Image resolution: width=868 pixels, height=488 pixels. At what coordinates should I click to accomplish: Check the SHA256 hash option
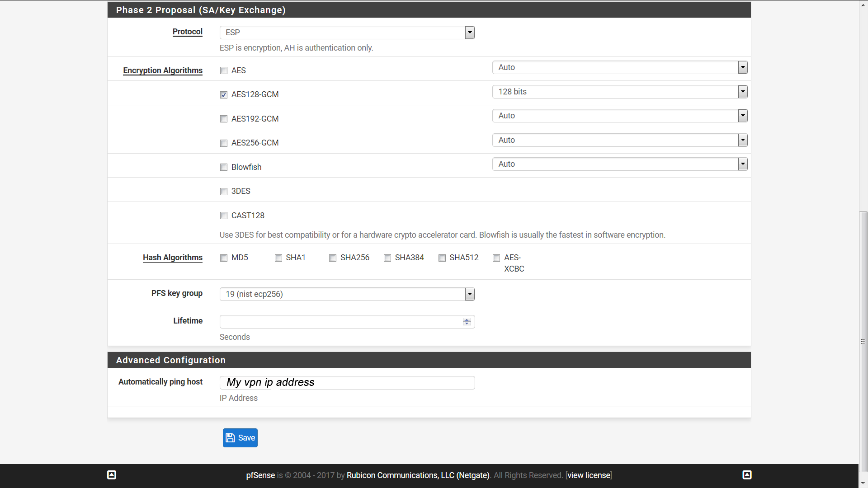(x=333, y=258)
